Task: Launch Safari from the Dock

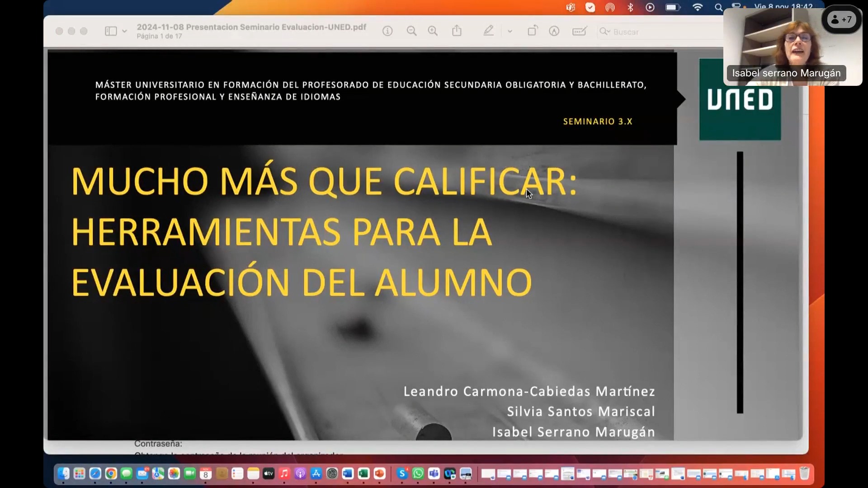Action: pos(95,473)
